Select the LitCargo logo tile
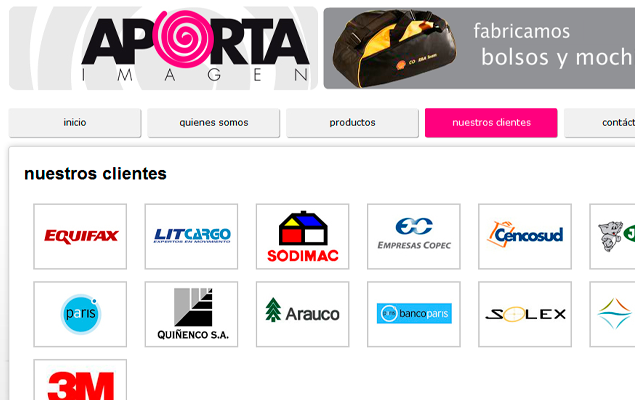The width and height of the screenshot is (635, 400). pos(192,236)
